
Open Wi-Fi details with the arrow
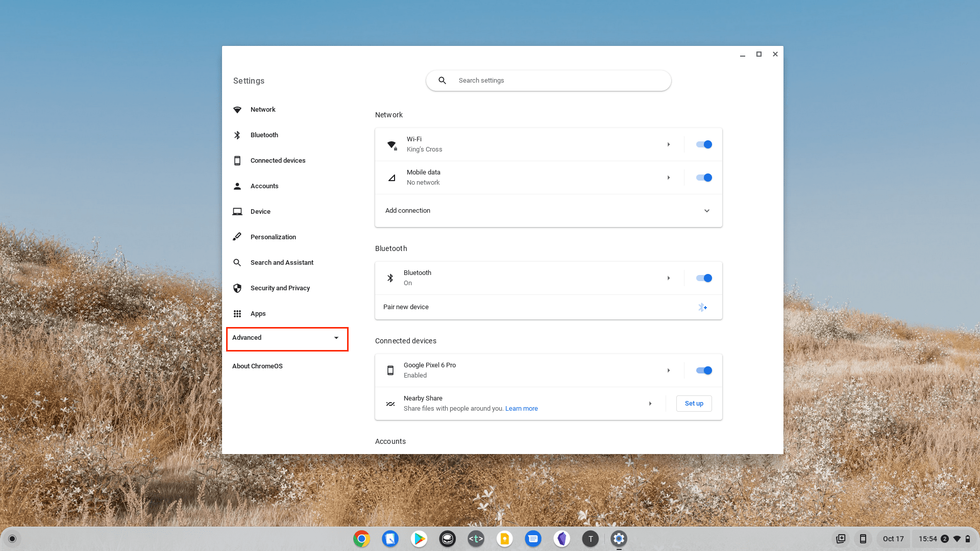[669, 144]
